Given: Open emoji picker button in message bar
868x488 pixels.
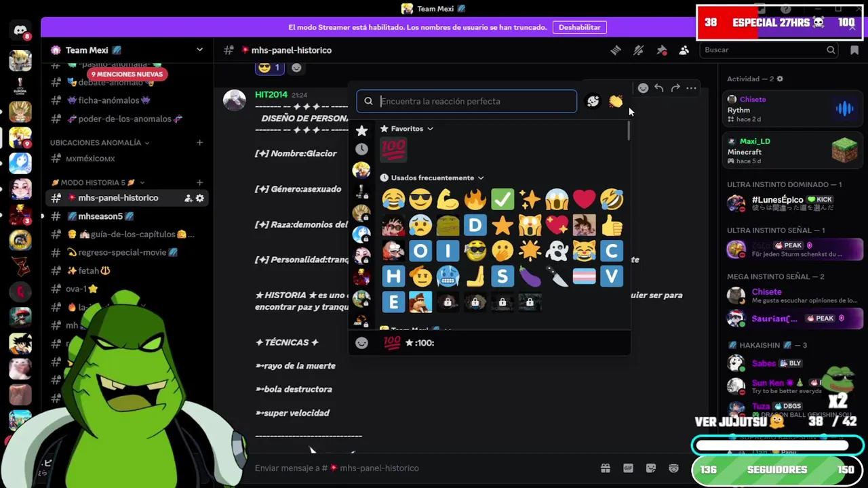Looking at the screenshot, I should pyautogui.click(x=673, y=468).
